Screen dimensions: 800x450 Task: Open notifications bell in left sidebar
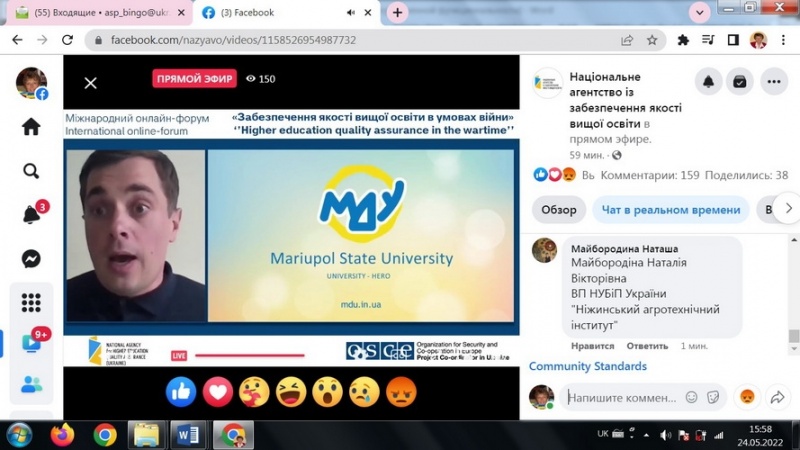tap(31, 215)
